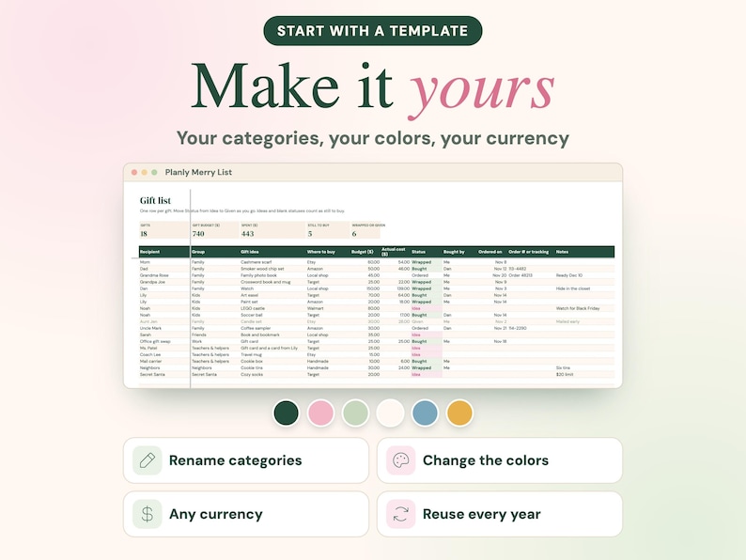Click the palette icon beside Change the colors
This screenshot has width=746, height=560.
(x=400, y=460)
